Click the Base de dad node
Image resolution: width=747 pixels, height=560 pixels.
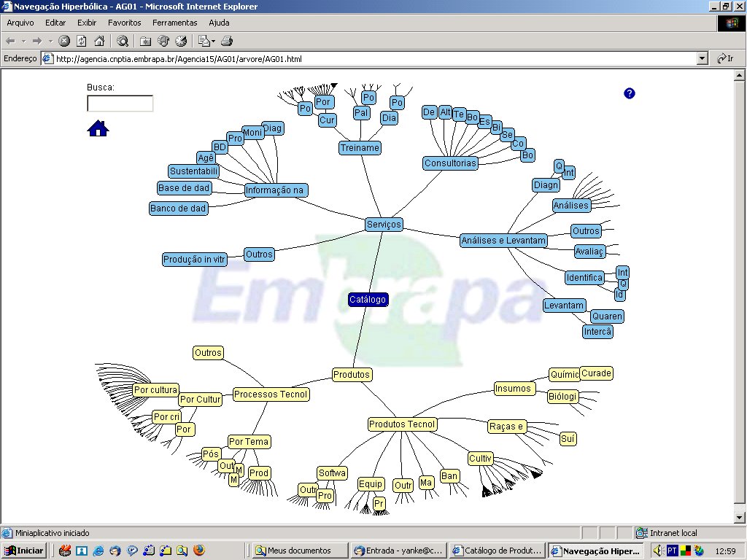(x=185, y=188)
